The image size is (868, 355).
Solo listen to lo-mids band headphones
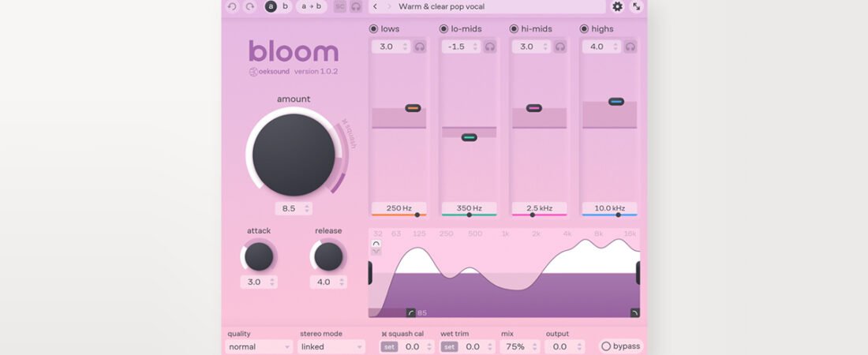tap(490, 47)
